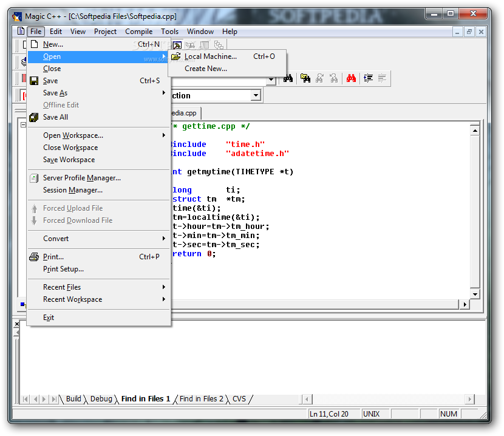This screenshot has height=436, width=504.
Task: Open the Tools menu
Action: (x=169, y=32)
